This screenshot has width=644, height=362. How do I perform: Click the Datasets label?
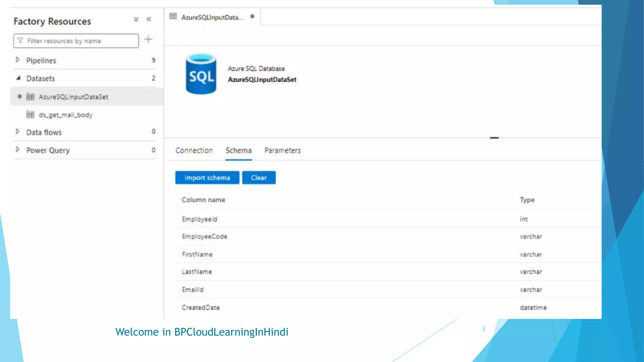click(x=41, y=79)
